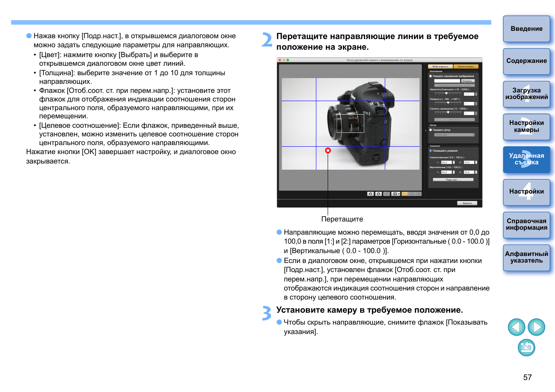The image size is (555, 392).
Task: Open the 'Алфавитный указатель' section
Action: 527,258
